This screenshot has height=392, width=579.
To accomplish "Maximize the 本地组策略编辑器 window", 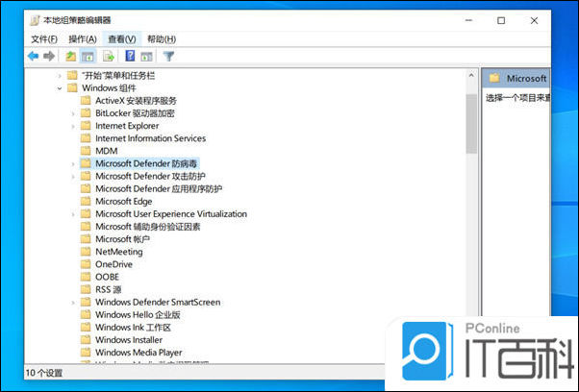I will (x=501, y=20).
